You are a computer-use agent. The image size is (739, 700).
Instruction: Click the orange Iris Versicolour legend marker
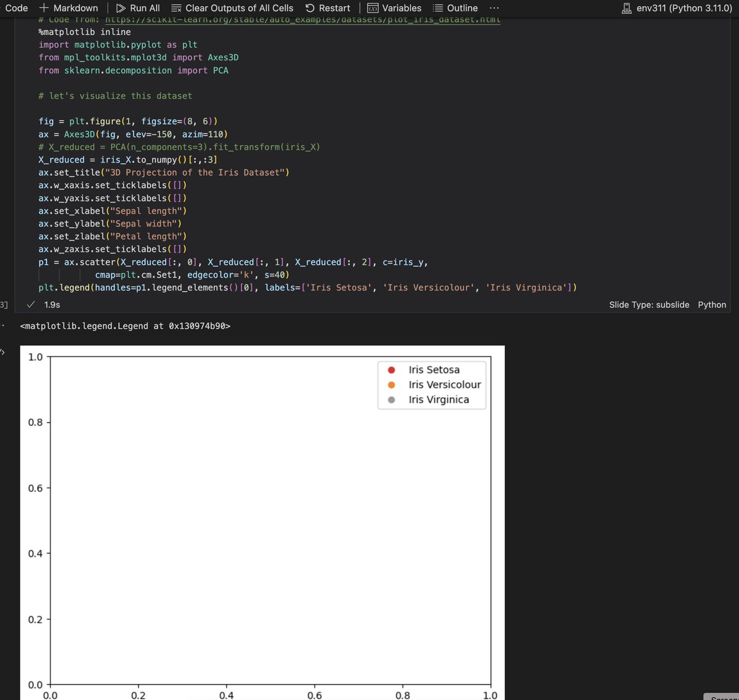click(391, 385)
